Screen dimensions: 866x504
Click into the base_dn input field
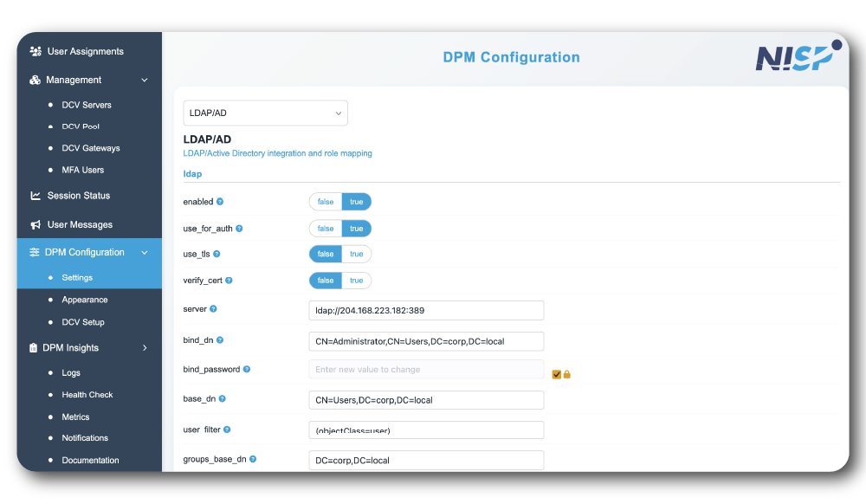point(426,400)
